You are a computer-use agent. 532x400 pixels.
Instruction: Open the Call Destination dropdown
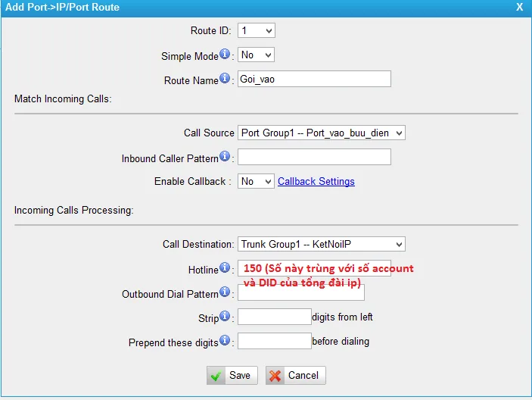coord(322,244)
